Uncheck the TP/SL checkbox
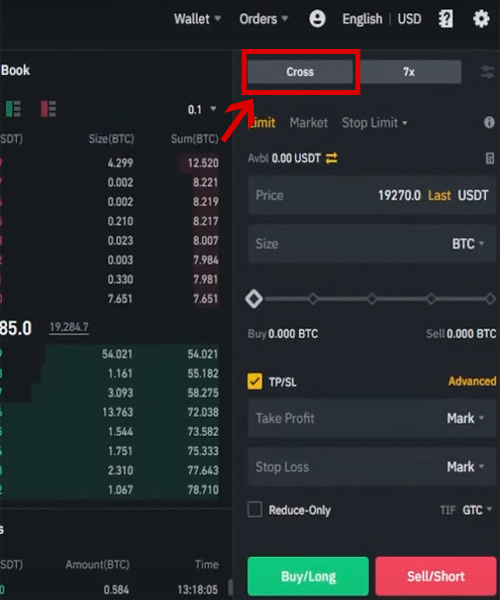The image size is (500, 600). click(x=255, y=382)
